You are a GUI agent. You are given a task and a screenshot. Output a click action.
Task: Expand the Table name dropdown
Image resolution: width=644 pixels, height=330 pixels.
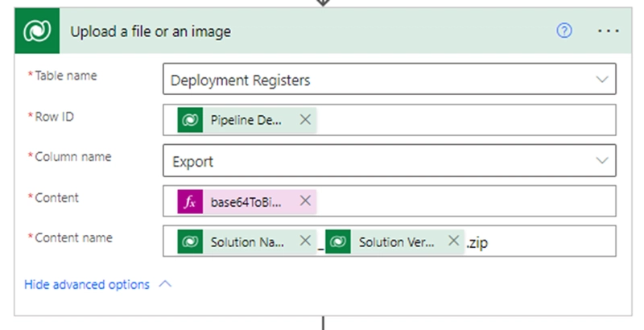(x=601, y=80)
